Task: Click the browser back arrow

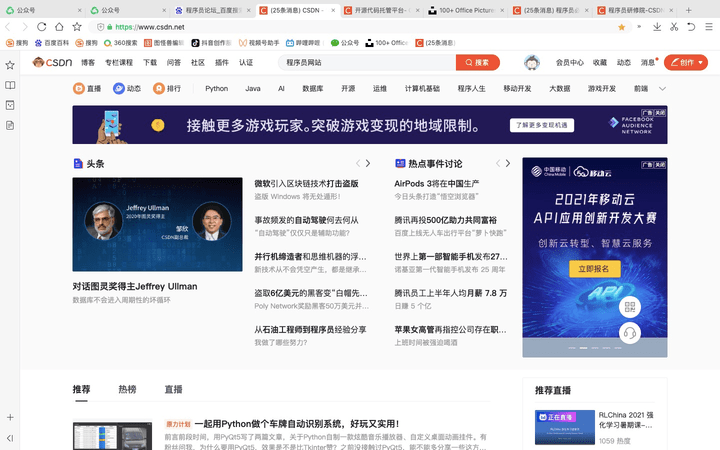Action: (x=8, y=27)
